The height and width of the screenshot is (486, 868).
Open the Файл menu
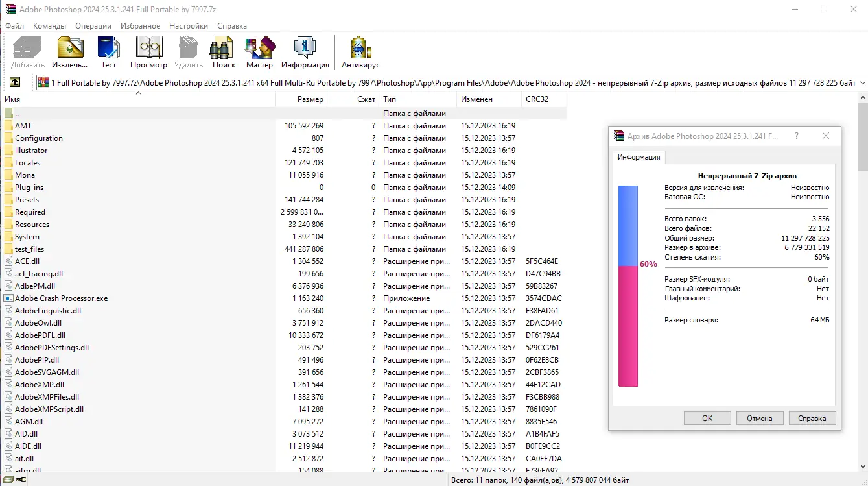14,26
